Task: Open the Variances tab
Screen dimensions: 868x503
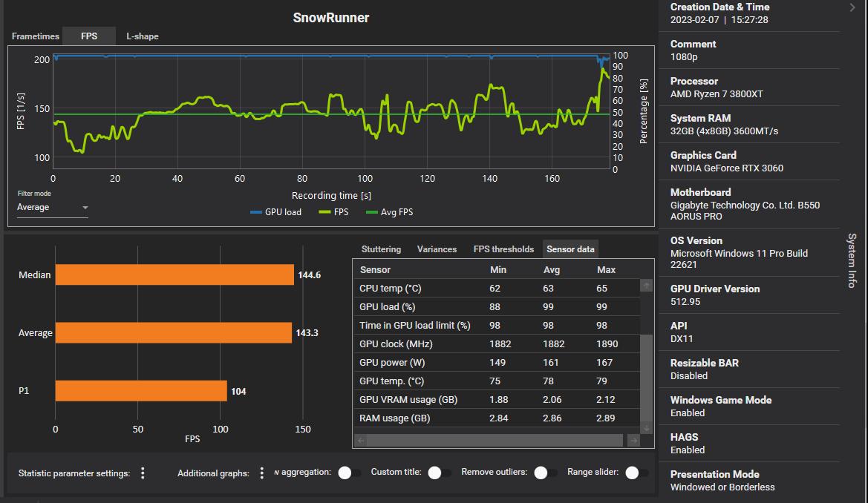Action: coord(437,249)
